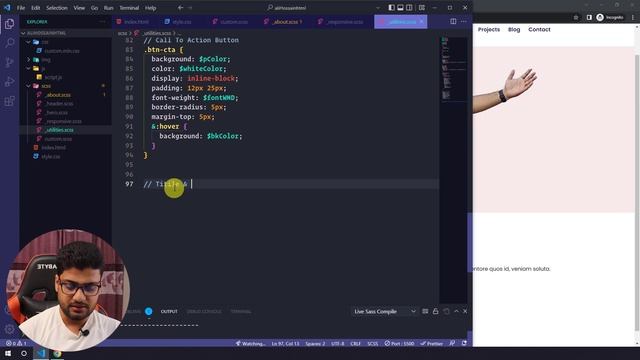Split the editor to the right
The image size is (640, 360).
(x=453, y=21)
